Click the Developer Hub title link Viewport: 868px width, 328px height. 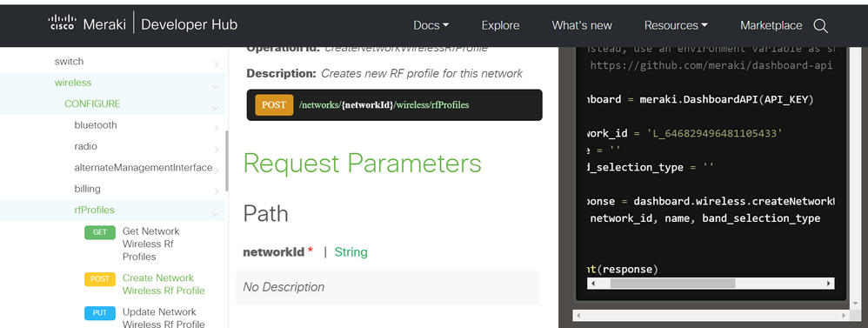[x=190, y=24]
